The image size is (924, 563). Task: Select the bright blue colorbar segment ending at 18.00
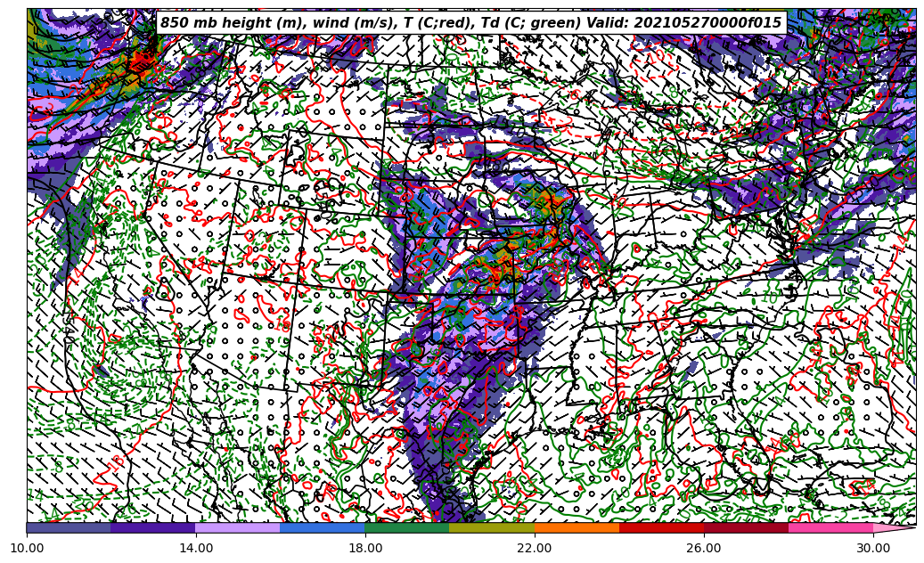pyautogui.click(x=323, y=527)
